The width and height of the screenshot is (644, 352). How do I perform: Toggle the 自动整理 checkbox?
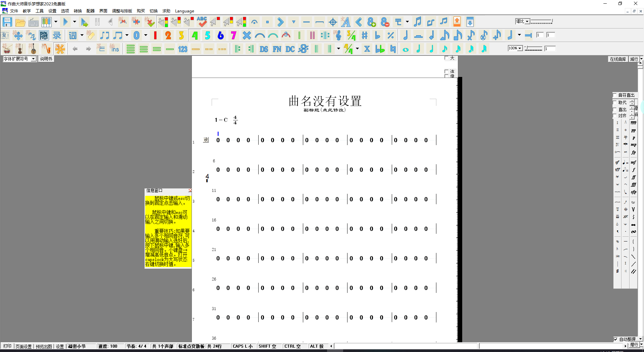(x=615, y=339)
